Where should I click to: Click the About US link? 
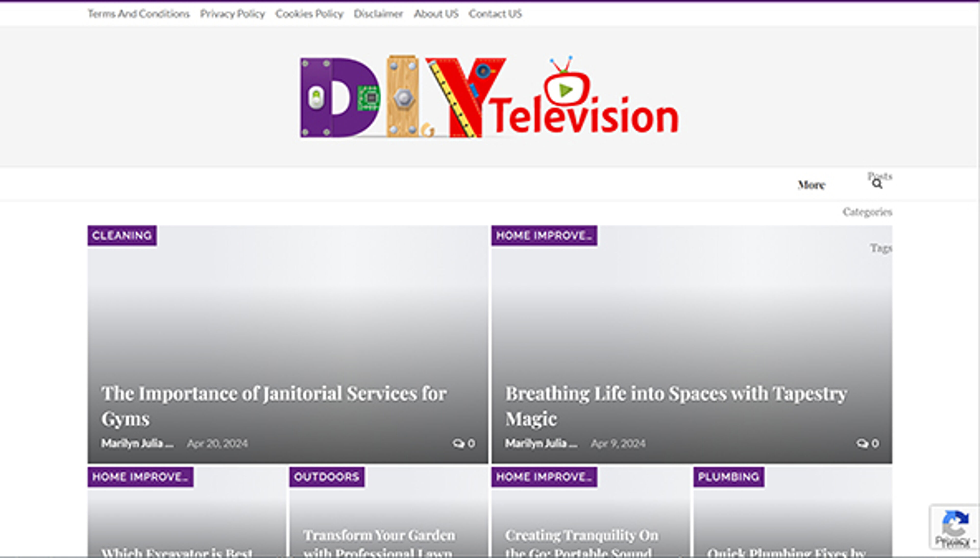(436, 14)
